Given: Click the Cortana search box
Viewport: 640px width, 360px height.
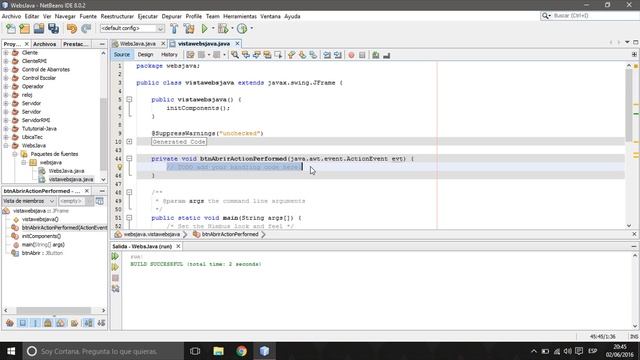Looking at the screenshot, I should click(103, 351).
